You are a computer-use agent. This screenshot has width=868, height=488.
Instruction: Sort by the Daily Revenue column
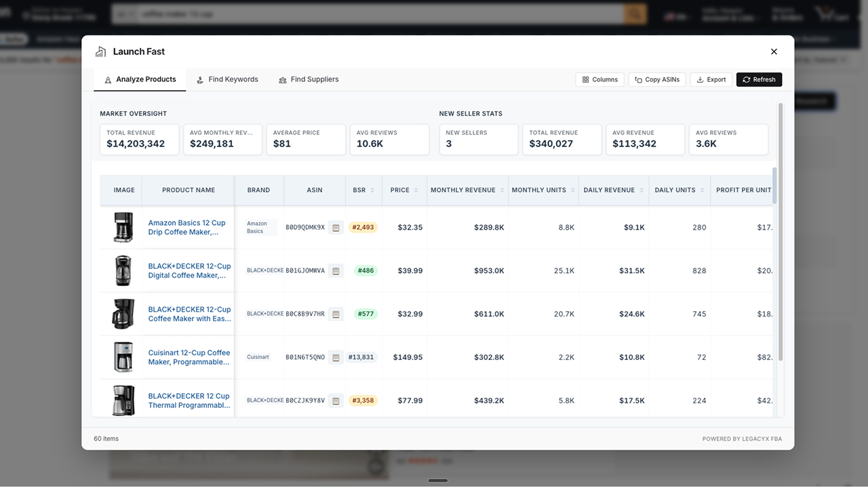(614, 190)
